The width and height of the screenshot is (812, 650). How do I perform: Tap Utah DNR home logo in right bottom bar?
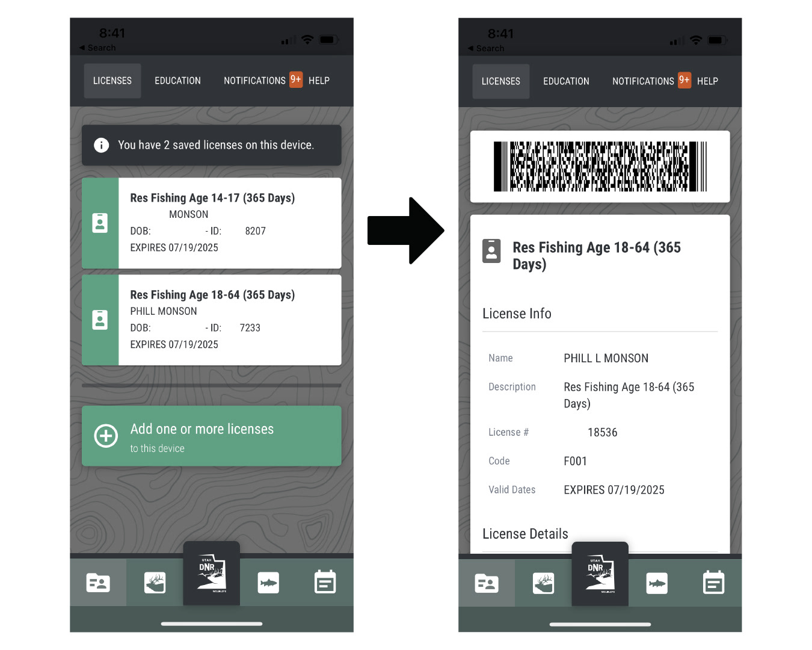(x=600, y=574)
